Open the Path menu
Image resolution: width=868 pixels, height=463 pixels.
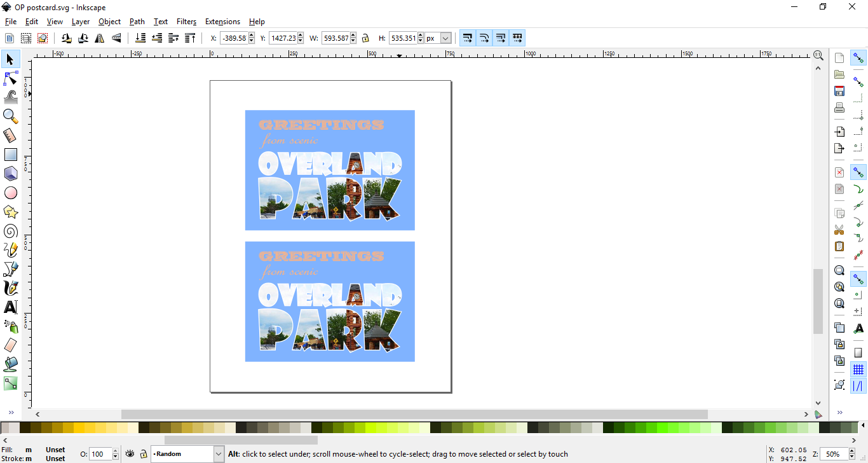click(137, 21)
